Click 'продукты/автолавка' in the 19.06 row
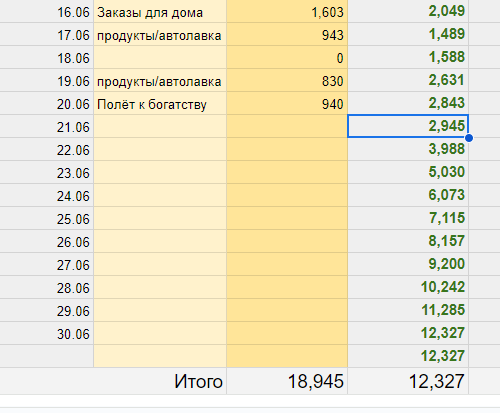 tap(160, 80)
